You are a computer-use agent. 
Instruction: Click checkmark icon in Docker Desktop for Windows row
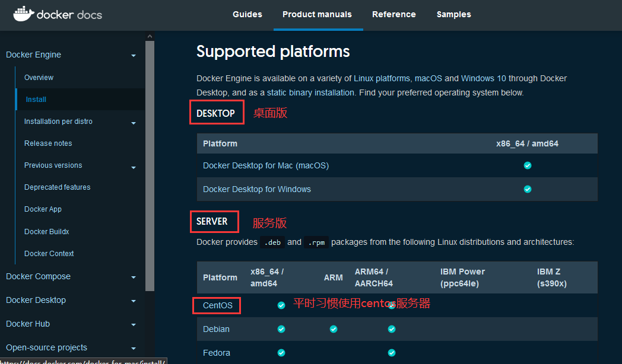pyautogui.click(x=528, y=189)
